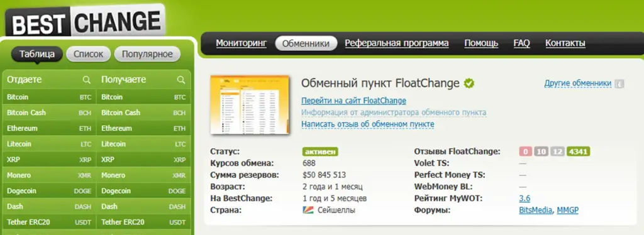Click the country name Сейшеллы
The height and width of the screenshot is (235, 644).
(336, 210)
